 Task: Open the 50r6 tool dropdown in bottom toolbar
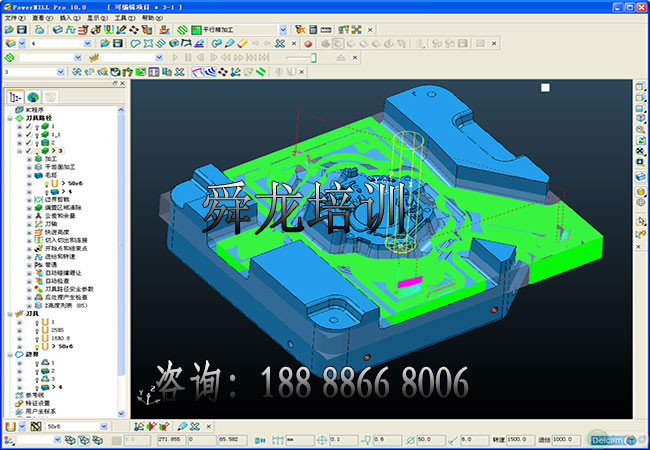click(104, 427)
